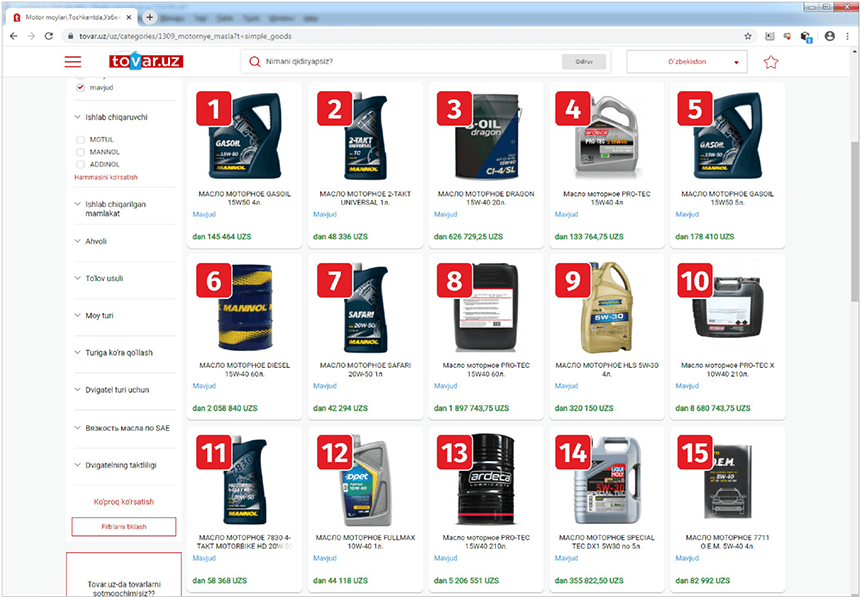Open SAFARI 20W-50 1л product image
Viewport: 860px width, 597px height.
[365, 308]
